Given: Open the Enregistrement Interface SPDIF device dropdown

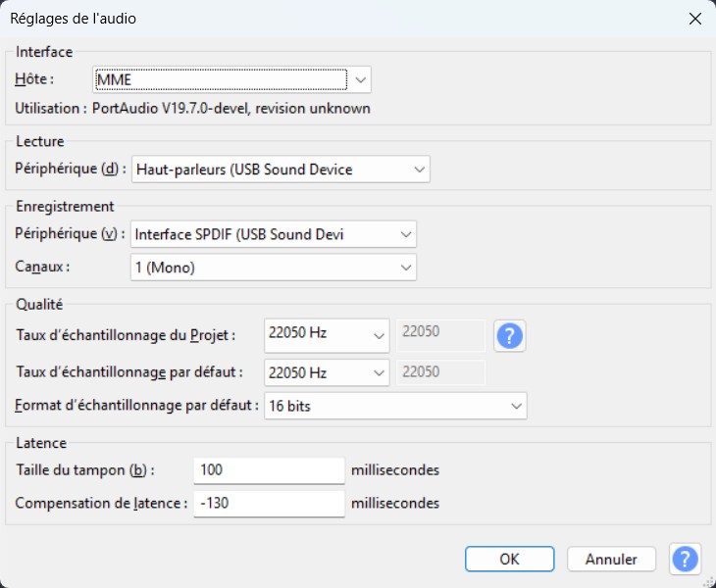Looking at the screenshot, I should (274, 234).
